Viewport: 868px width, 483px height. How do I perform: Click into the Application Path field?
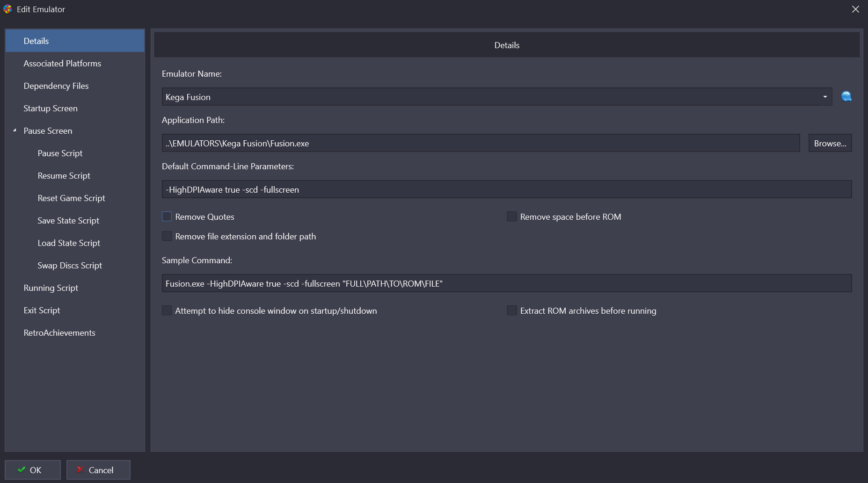[481, 143]
